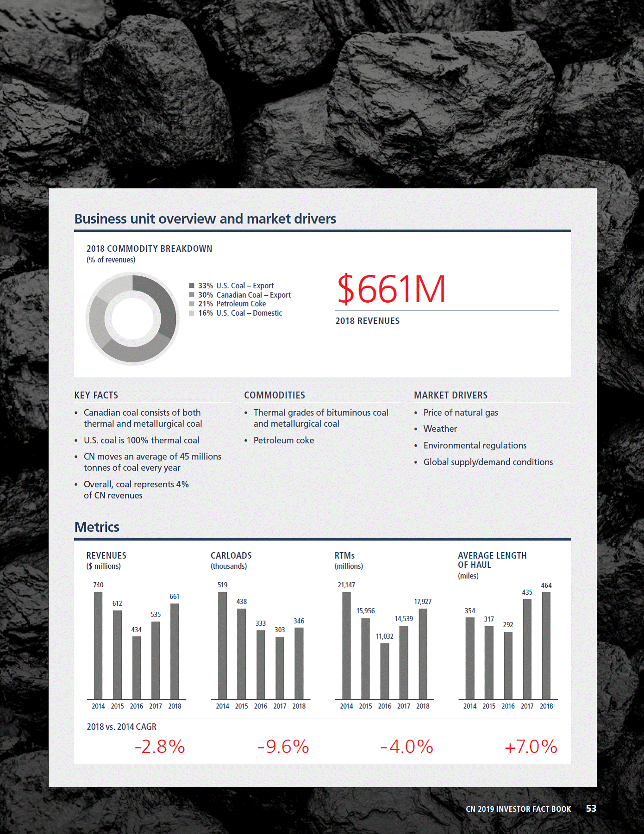Click 'Overall, coal represents 4%' bullet
The height and width of the screenshot is (834, 644).
point(136,484)
